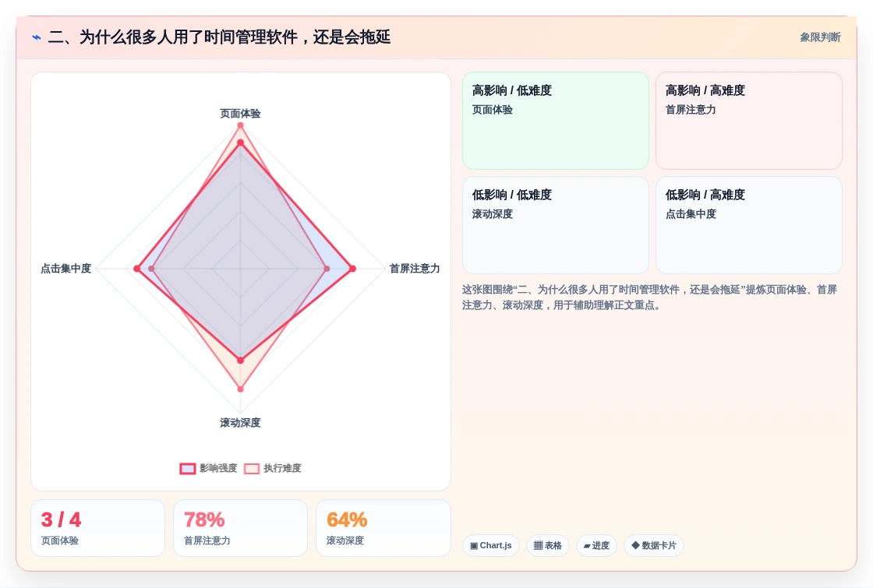Click the 64% 滚动深度 stat card
This screenshot has height=588, width=873.
coord(383,528)
